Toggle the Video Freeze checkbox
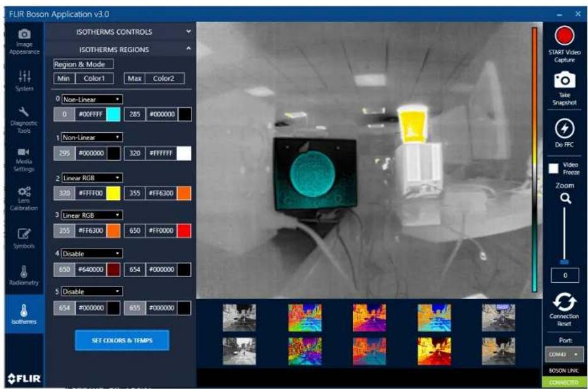Screen dimensions: 588x389 point(553,169)
